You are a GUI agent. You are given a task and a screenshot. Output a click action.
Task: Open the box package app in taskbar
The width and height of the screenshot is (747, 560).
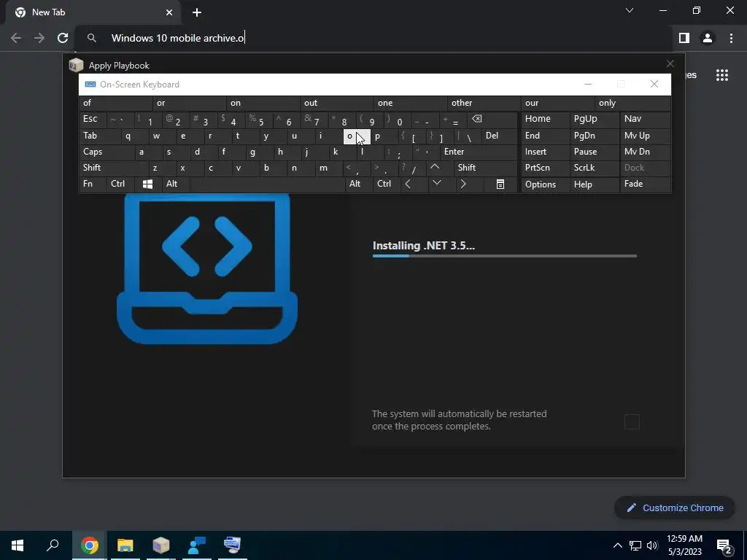point(161,545)
